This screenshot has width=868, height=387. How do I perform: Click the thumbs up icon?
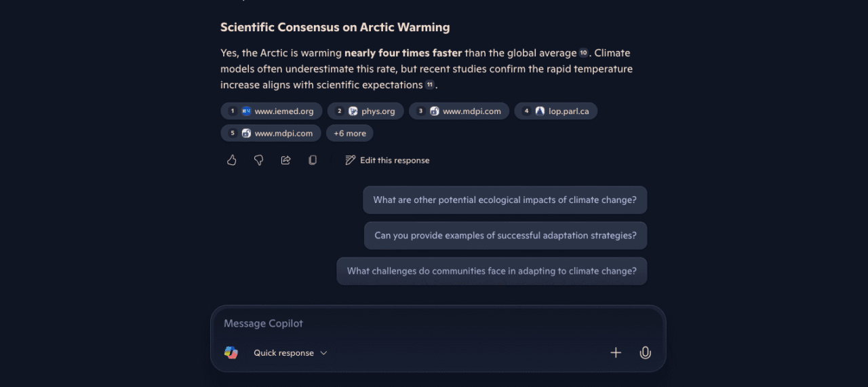click(x=231, y=160)
